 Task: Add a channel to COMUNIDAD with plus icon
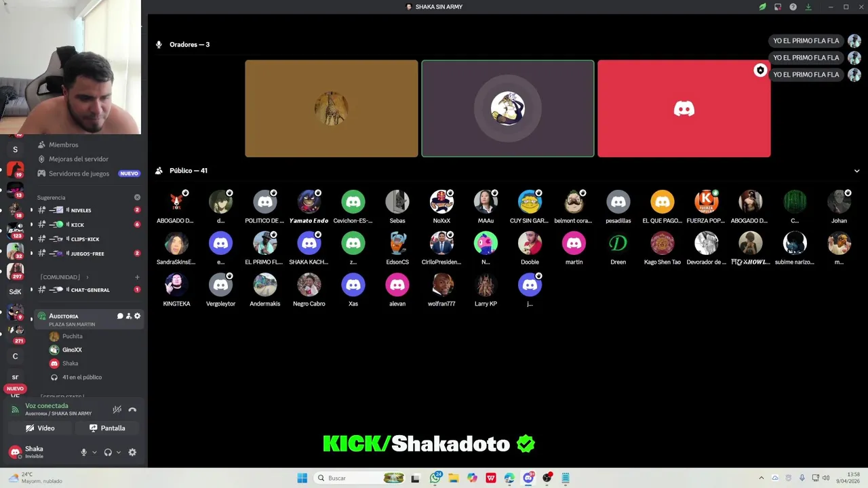tap(137, 277)
